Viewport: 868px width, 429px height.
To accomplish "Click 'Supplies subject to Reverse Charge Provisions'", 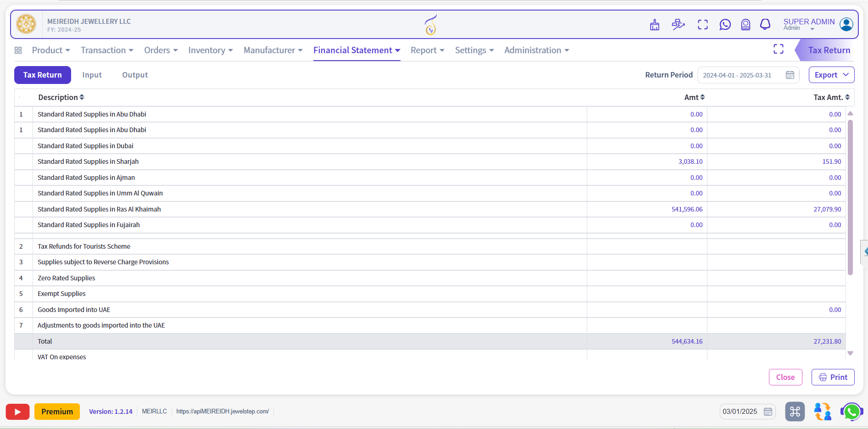I will pyautogui.click(x=103, y=262).
